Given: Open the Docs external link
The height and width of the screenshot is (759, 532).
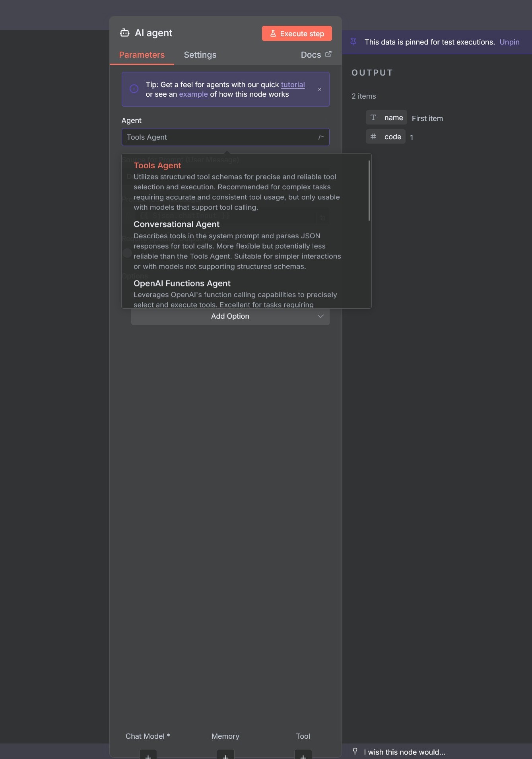Looking at the screenshot, I should [316, 55].
